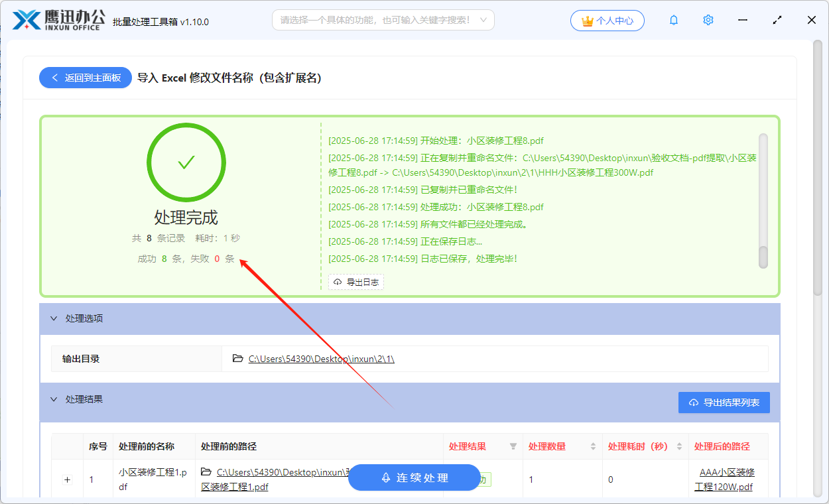This screenshot has width=829, height=504.
Task: Click the cloud icon on 导出结果列表 button
Action: click(694, 402)
